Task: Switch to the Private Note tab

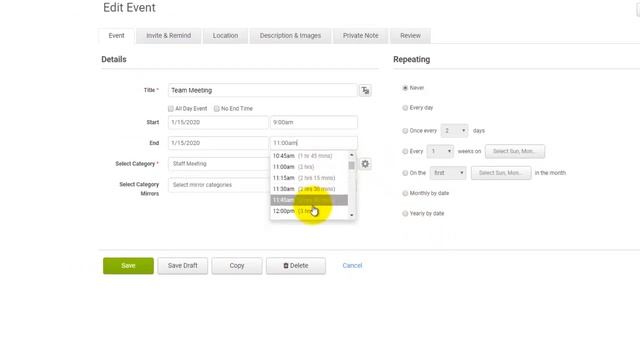Action: point(360,36)
